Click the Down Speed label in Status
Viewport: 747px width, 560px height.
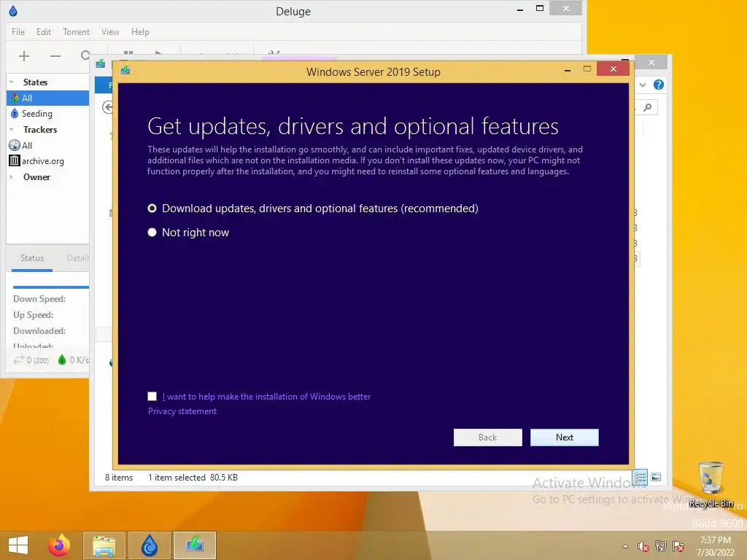coord(39,299)
